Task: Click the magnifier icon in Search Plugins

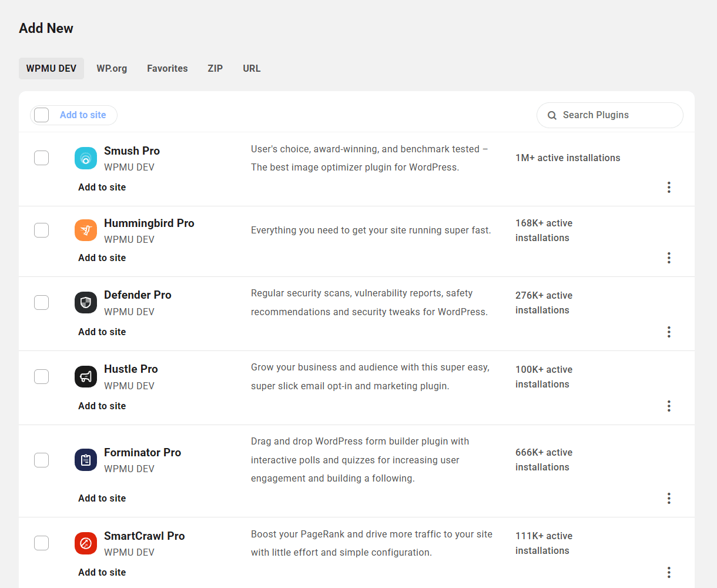Action: click(x=552, y=115)
